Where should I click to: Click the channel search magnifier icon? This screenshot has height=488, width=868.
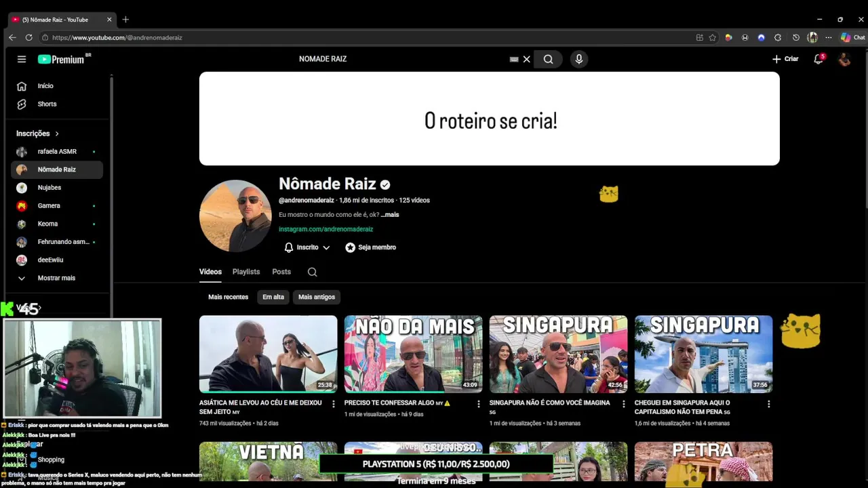312,272
